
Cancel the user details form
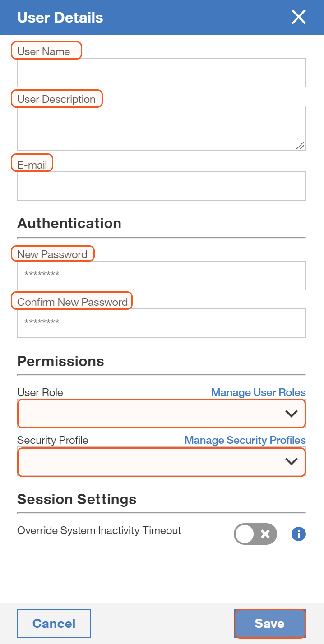(54, 623)
